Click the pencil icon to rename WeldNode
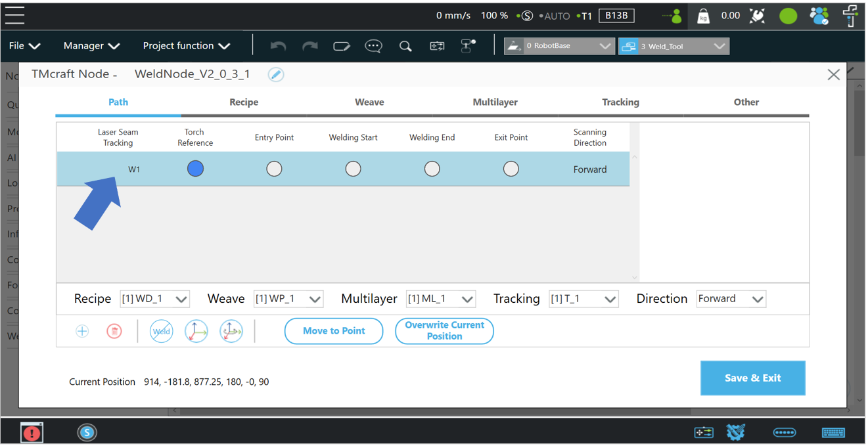This screenshot has width=868, height=446. [276, 74]
